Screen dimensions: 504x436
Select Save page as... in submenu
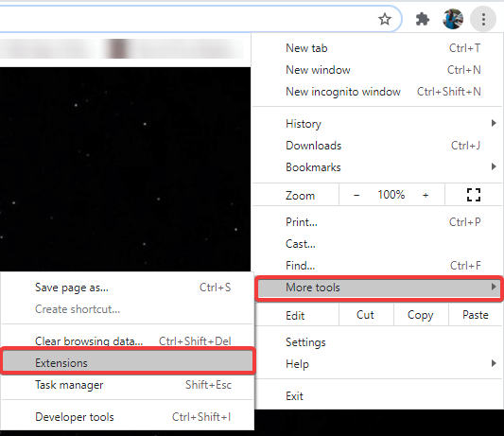[x=127, y=288]
